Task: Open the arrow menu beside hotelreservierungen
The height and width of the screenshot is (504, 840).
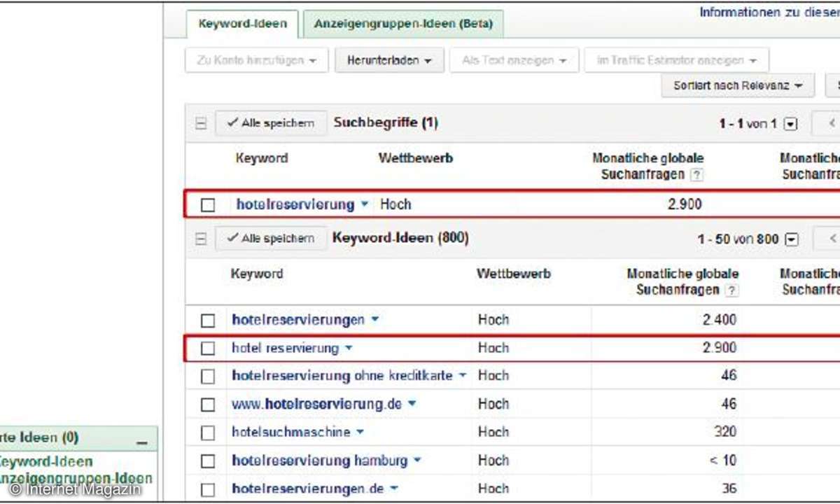Action: click(x=374, y=320)
